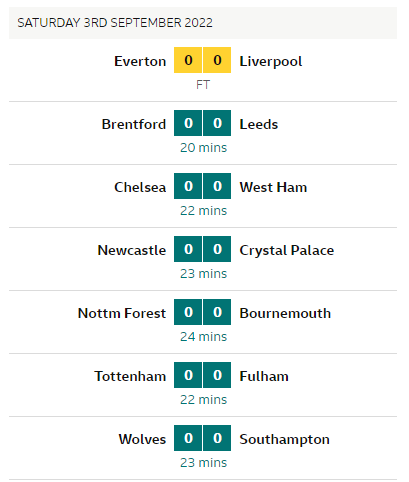Screen dimensions: 409x482
Task: Open the Liverpool team link
Action: coord(271,62)
